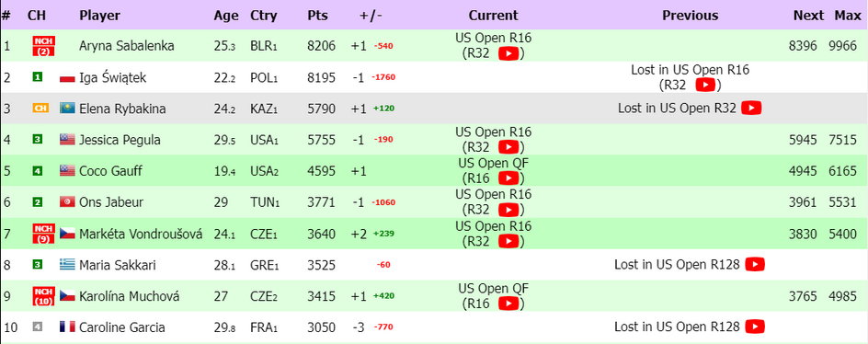
Task: Click orange CH badge next to Rybakina
Action: [x=40, y=108]
